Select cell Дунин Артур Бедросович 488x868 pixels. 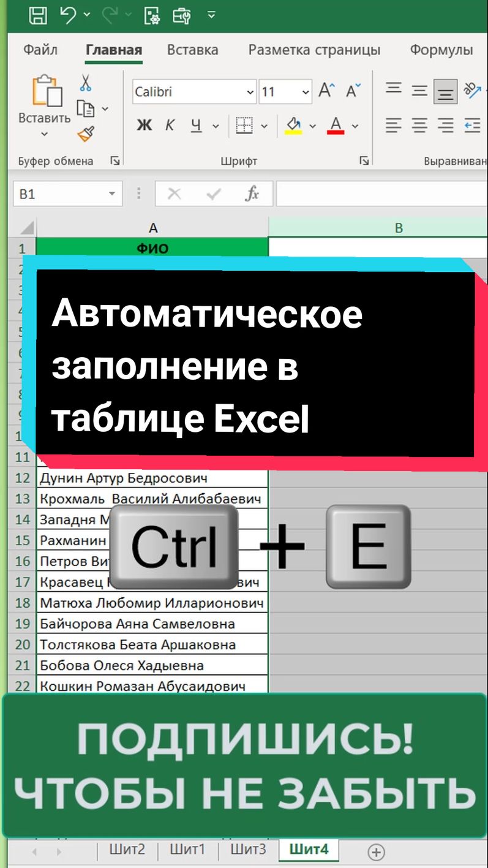[152, 478]
